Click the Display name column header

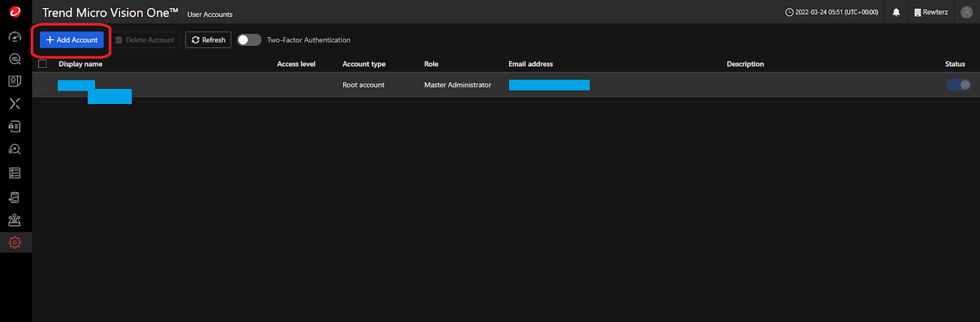(80, 64)
